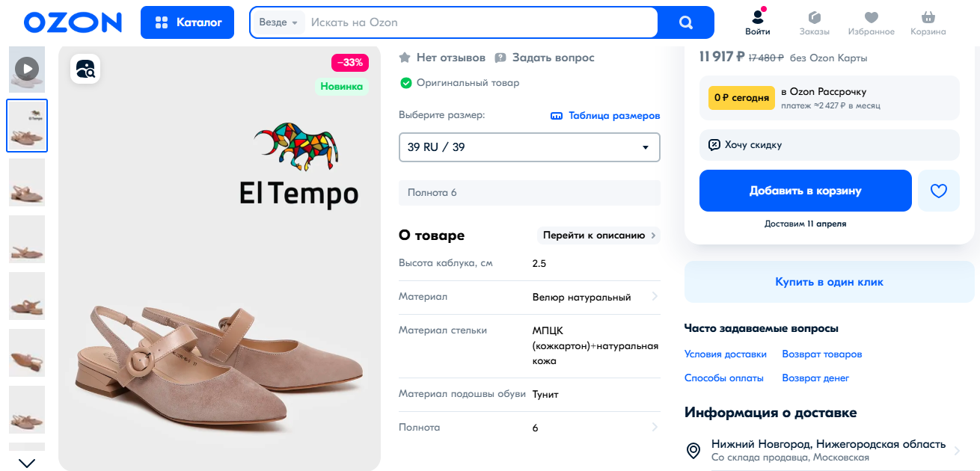Screen dimensions: 980x471
Task: Open the Каталог menu
Action: [x=187, y=22]
